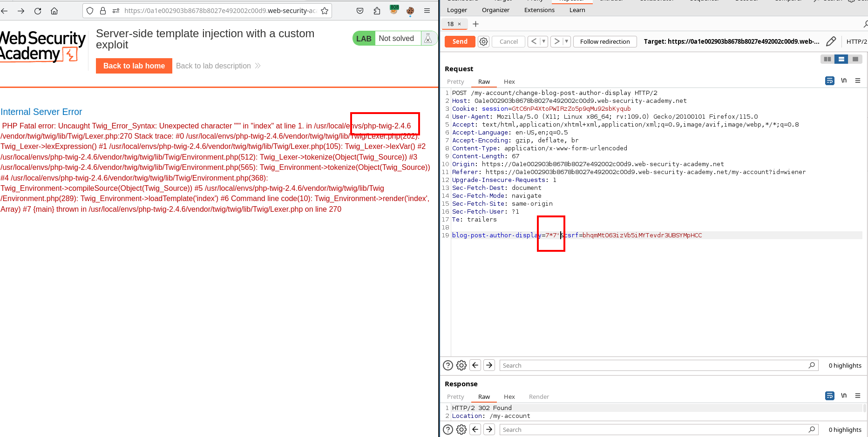This screenshot has height=437, width=868.
Task: Open response search help icon
Action: tap(448, 430)
